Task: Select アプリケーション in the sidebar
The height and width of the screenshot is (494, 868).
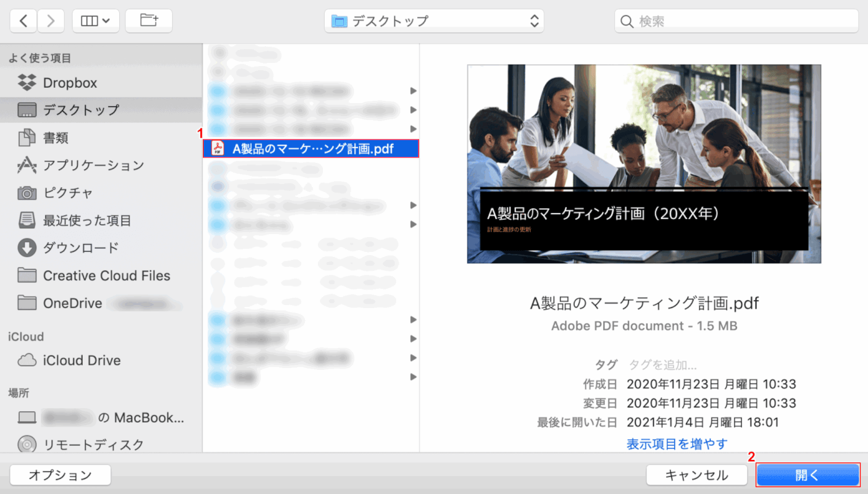Action: click(93, 165)
